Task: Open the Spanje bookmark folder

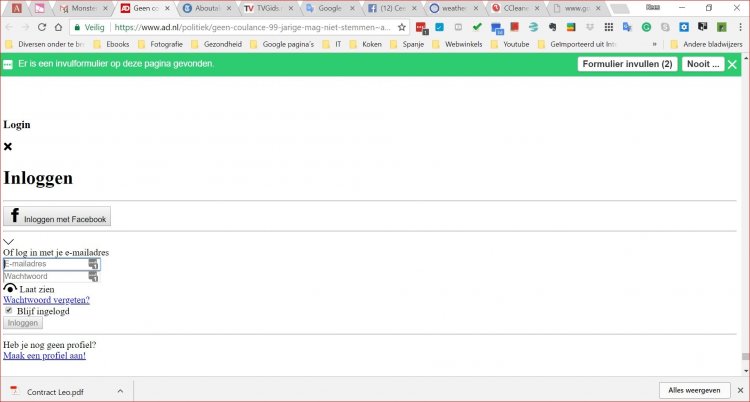Action: tap(407, 44)
